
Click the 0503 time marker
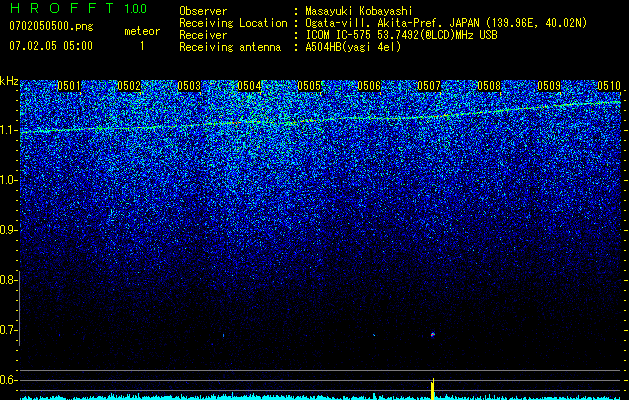pyautogui.click(x=189, y=86)
